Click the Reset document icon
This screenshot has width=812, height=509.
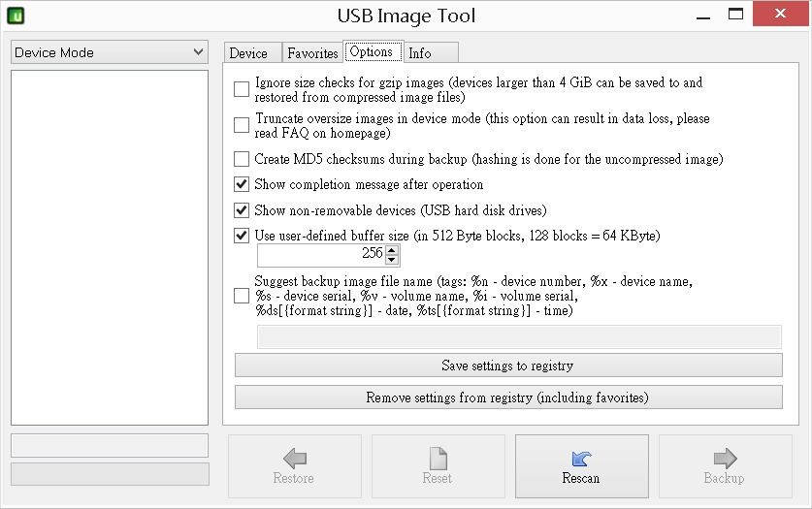point(438,459)
